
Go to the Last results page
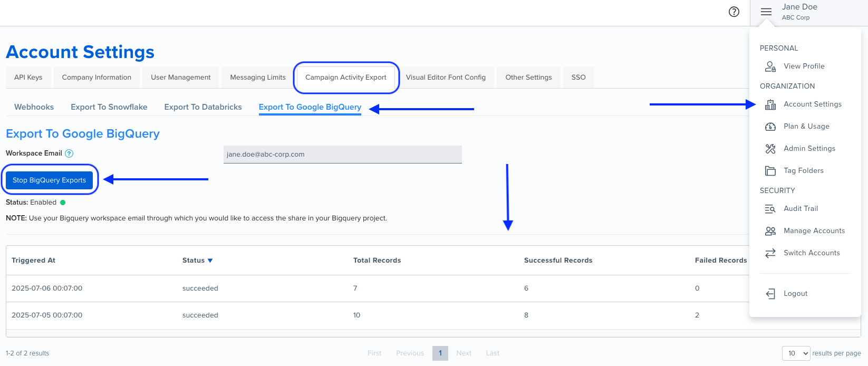[493, 353]
